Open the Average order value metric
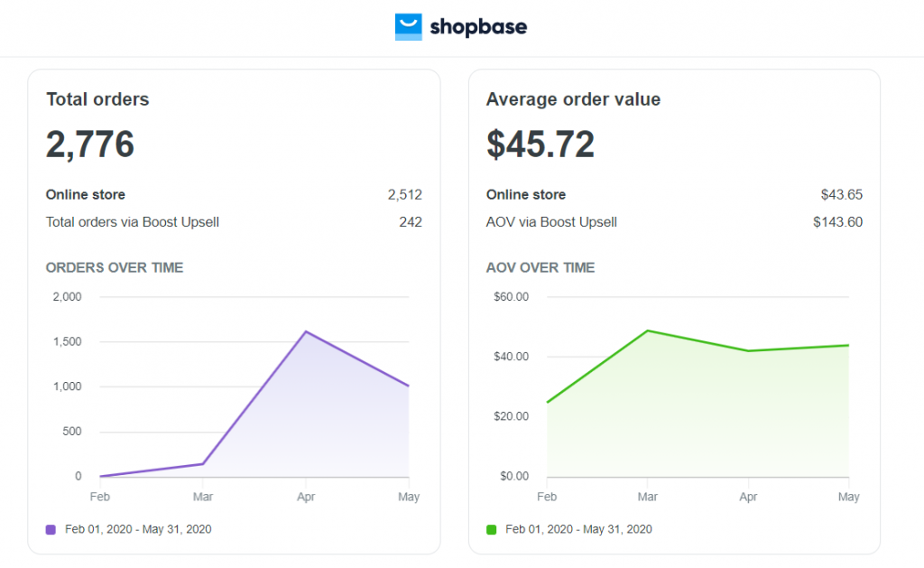The height and width of the screenshot is (568, 924). [x=541, y=144]
